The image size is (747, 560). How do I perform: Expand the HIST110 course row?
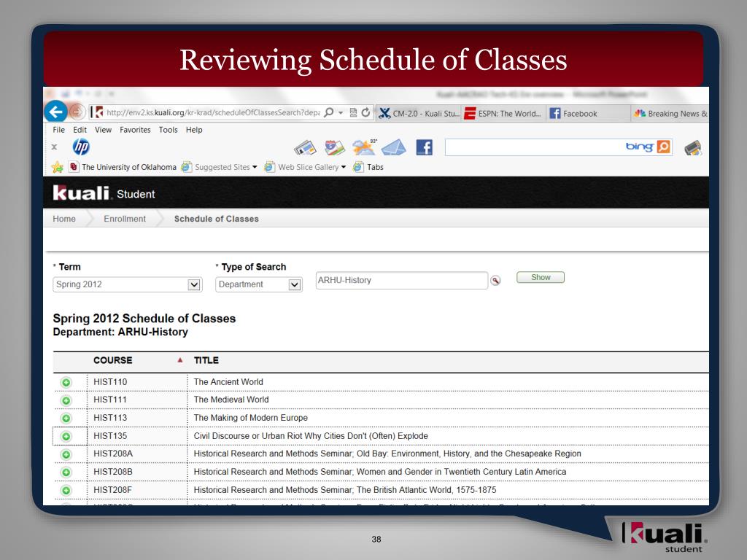click(x=66, y=382)
